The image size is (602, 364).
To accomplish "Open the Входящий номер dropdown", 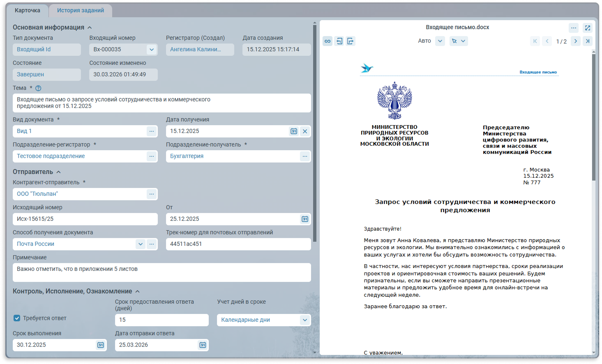I will tap(152, 50).
